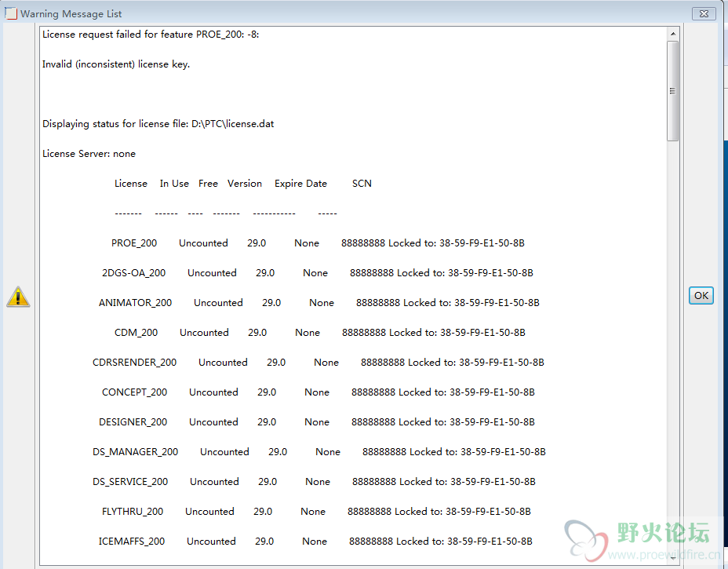Click '88888888' SCN in the FLYTHRU_200 row
This screenshot has height=569, width=728.
click(x=369, y=512)
